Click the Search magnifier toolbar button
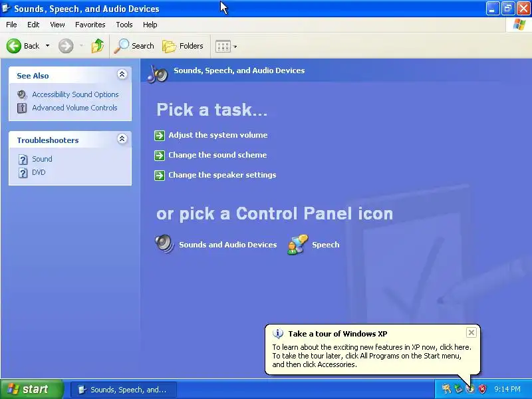Image resolution: width=532 pixels, height=399 pixels. [x=134, y=46]
